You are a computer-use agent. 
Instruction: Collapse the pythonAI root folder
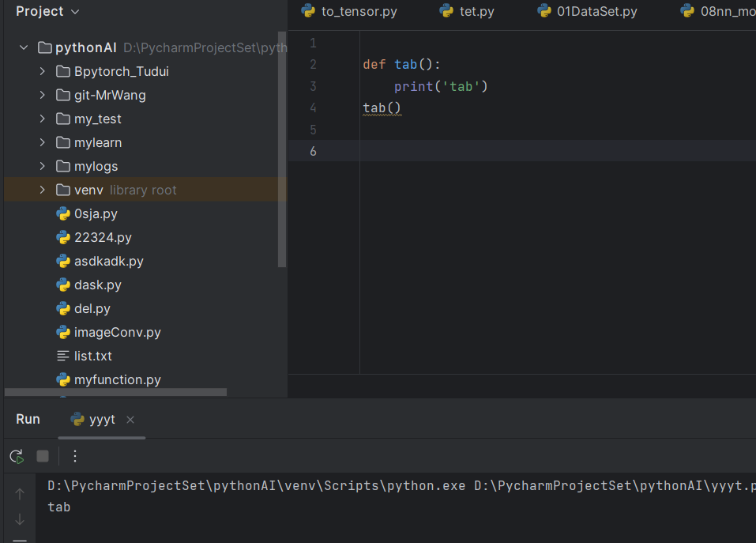coord(24,48)
